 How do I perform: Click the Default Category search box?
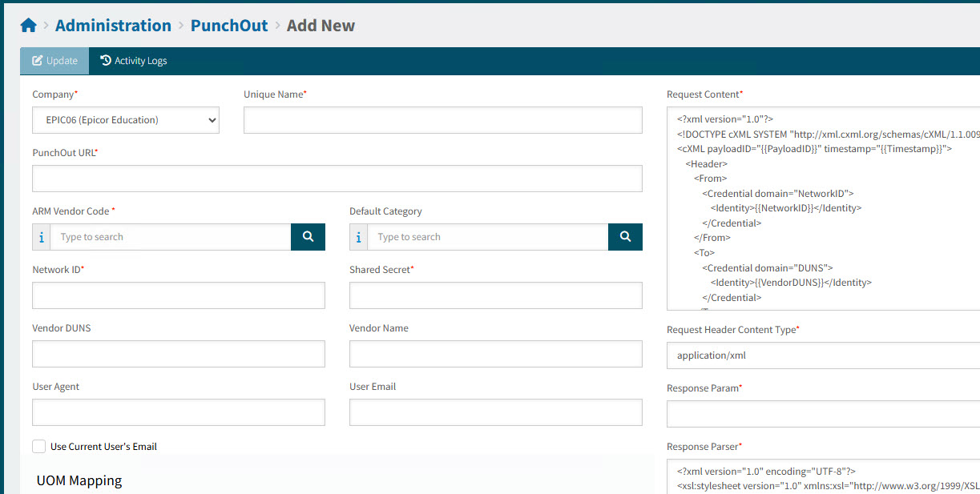pyautogui.click(x=487, y=237)
